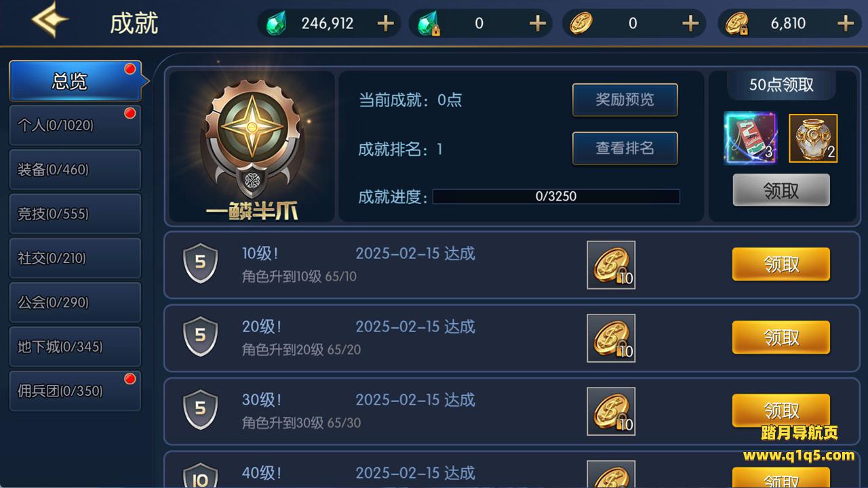This screenshot has width=868, height=488.
Task: Open the 奖励预览 reward preview
Action: [x=625, y=100]
